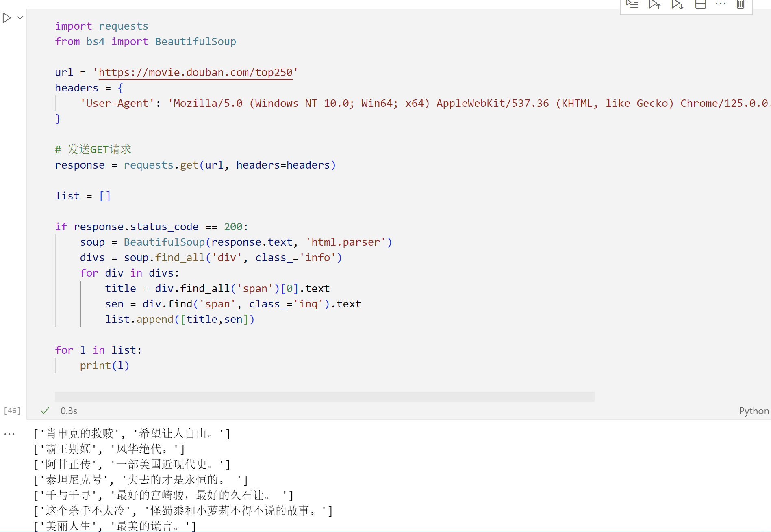Execute this cell and all cells below

[677, 4]
